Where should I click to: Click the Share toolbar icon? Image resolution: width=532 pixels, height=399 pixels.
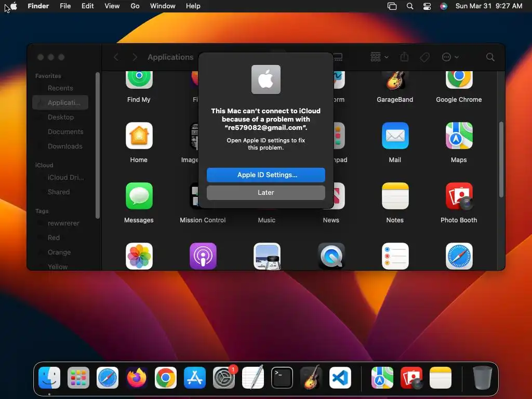point(404,57)
